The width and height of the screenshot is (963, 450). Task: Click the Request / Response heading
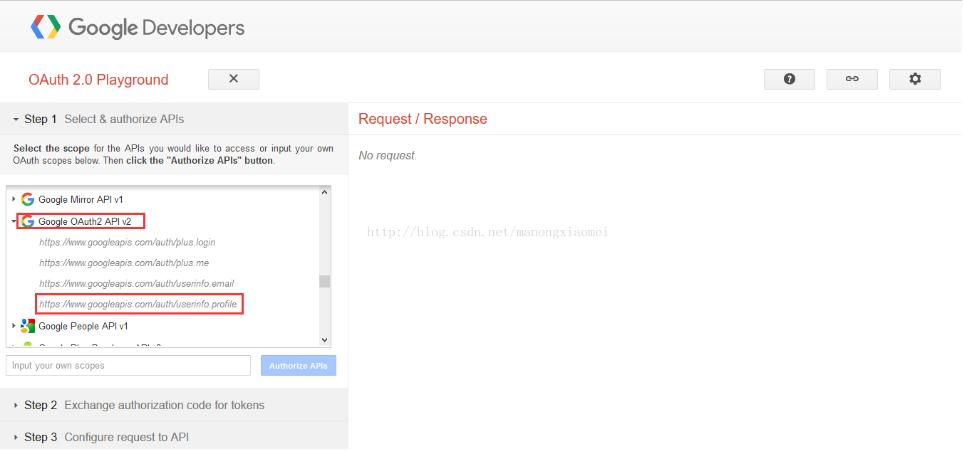[x=423, y=119]
